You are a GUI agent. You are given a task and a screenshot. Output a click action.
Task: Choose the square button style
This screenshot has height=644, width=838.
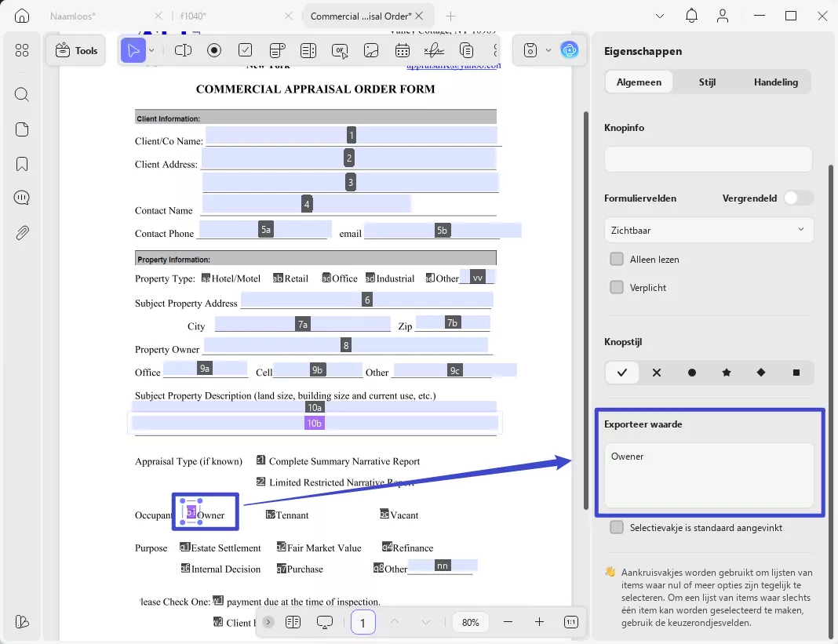[796, 373]
